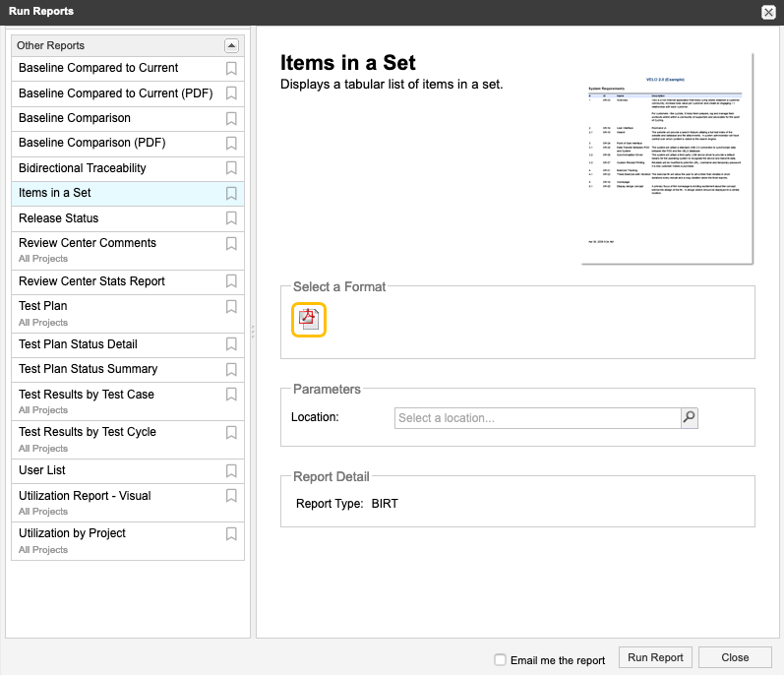Bookmark the Baseline Compared to Current report

231,69
